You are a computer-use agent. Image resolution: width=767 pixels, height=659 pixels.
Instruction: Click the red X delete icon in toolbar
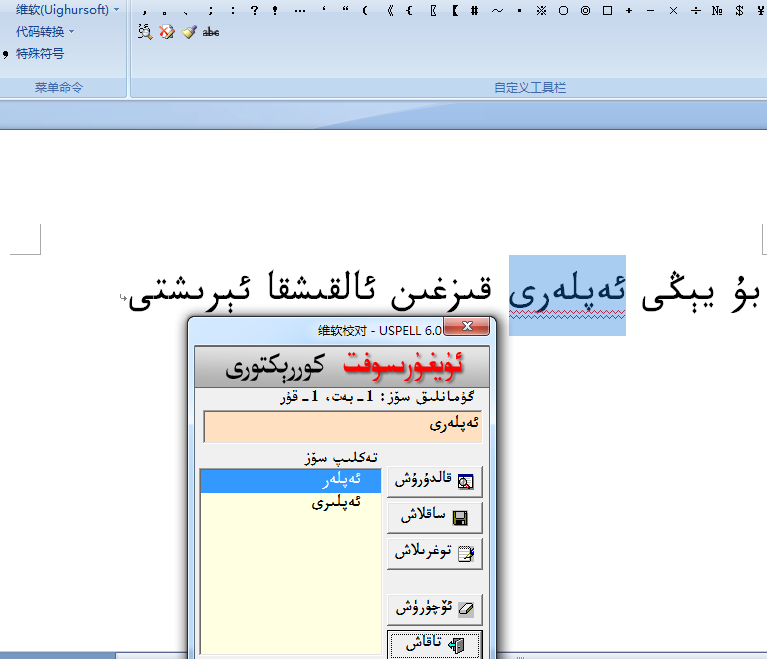(x=167, y=32)
